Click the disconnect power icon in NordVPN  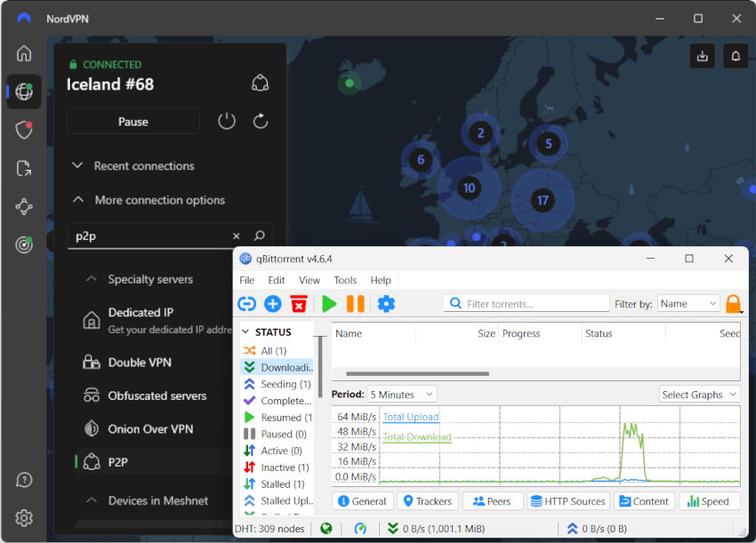(x=227, y=121)
